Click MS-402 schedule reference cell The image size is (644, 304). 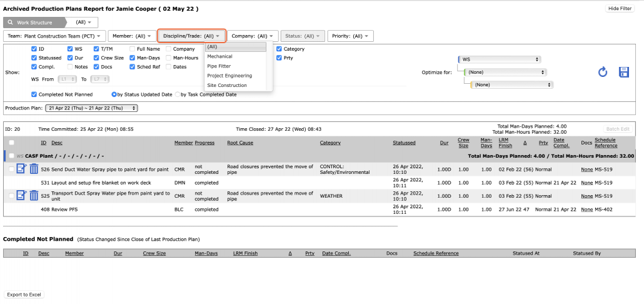click(603, 210)
